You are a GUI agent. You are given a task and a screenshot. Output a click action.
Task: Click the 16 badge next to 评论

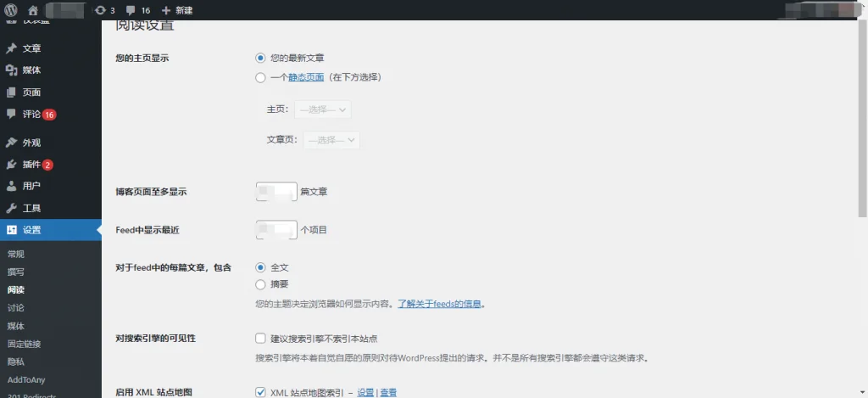tap(49, 115)
